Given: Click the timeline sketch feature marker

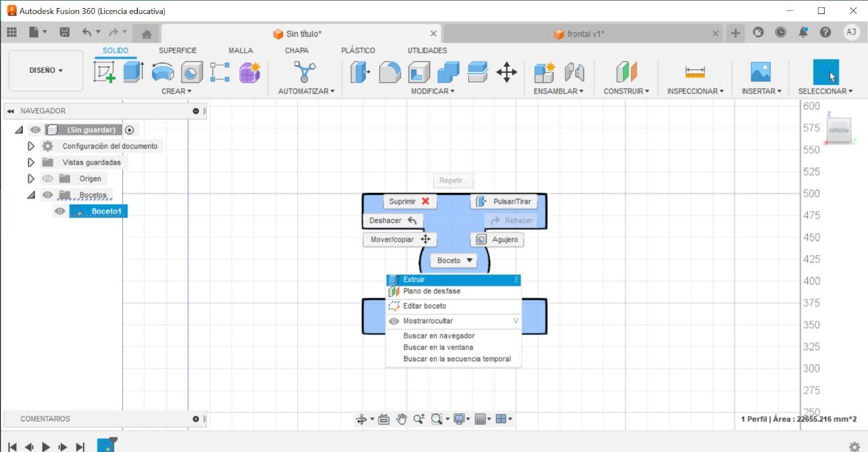Looking at the screenshot, I should tap(106, 445).
